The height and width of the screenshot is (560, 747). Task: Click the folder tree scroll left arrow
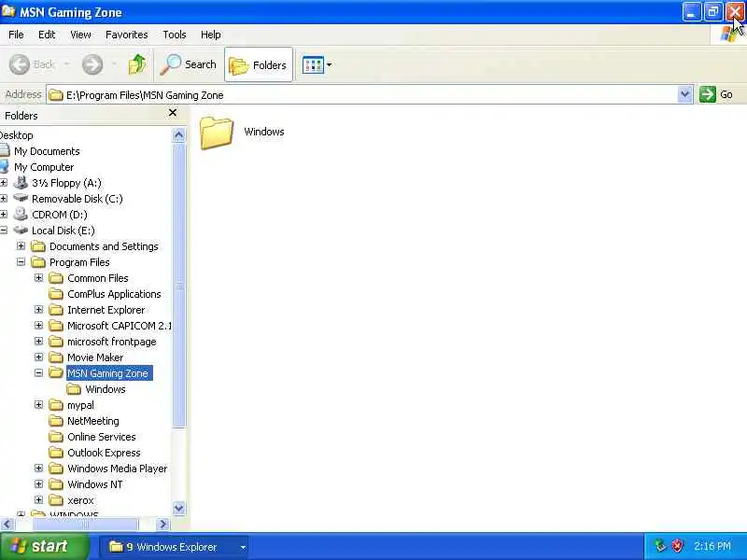pyautogui.click(x=7, y=525)
